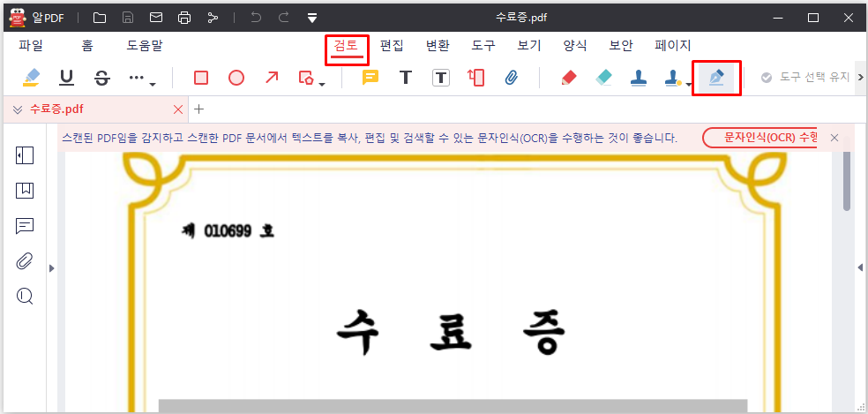The height and width of the screenshot is (414, 868).
Task: Switch to the 도구 tab
Action: [483, 45]
